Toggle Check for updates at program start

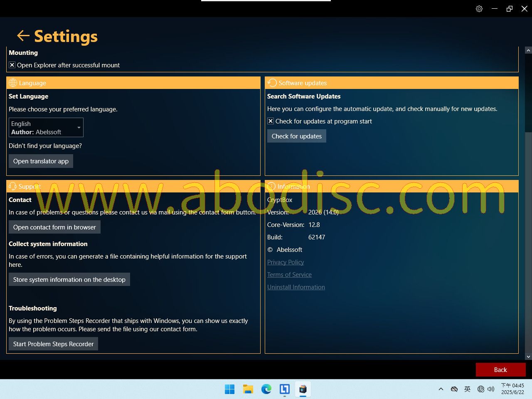[x=271, y=121]
